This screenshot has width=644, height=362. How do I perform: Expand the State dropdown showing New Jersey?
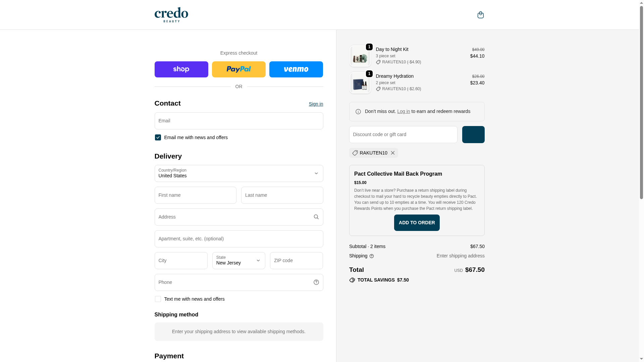pos(238,260)
